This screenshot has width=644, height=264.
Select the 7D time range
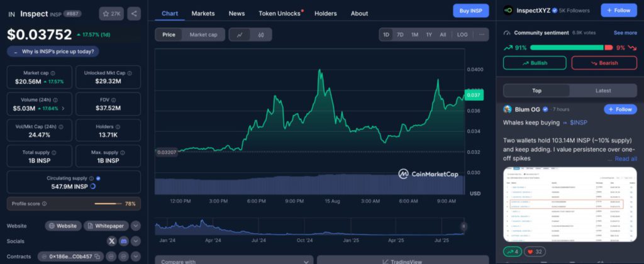(400, 35)
